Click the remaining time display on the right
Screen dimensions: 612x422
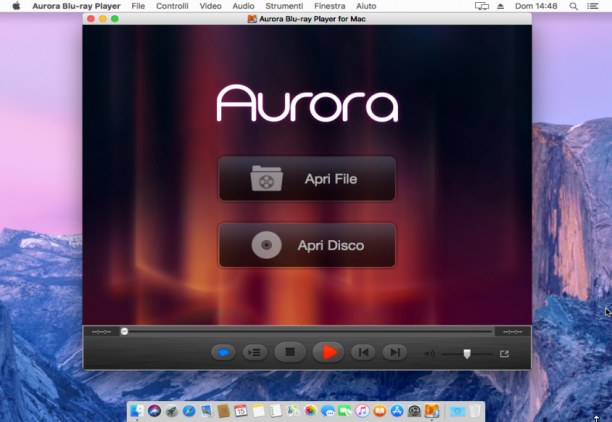point(512,332)
